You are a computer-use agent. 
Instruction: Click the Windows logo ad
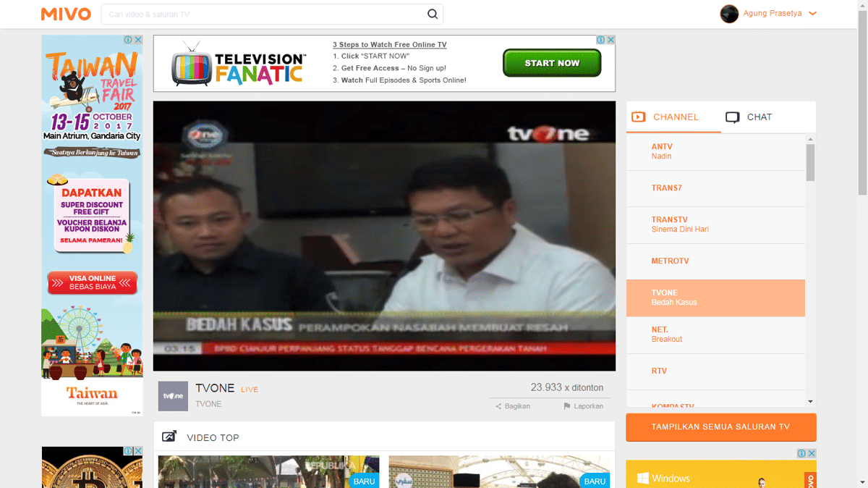(663, 478)
